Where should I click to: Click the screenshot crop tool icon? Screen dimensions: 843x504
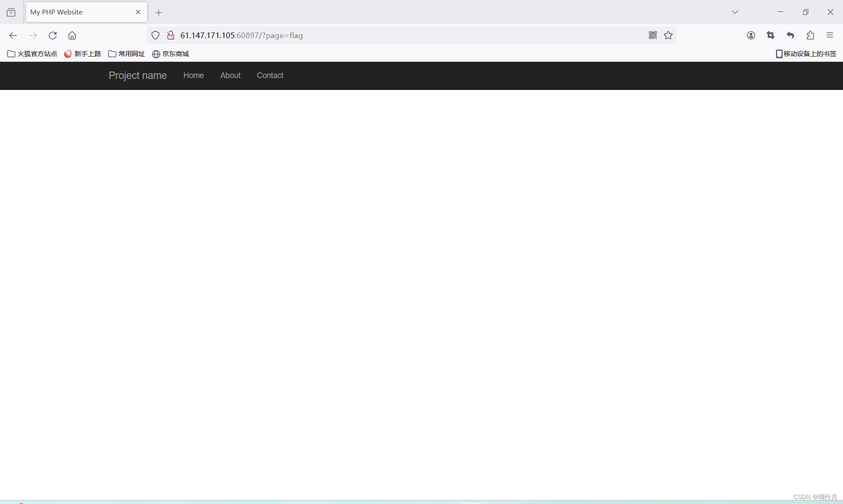pyautogui.click(x=771, y=36)
